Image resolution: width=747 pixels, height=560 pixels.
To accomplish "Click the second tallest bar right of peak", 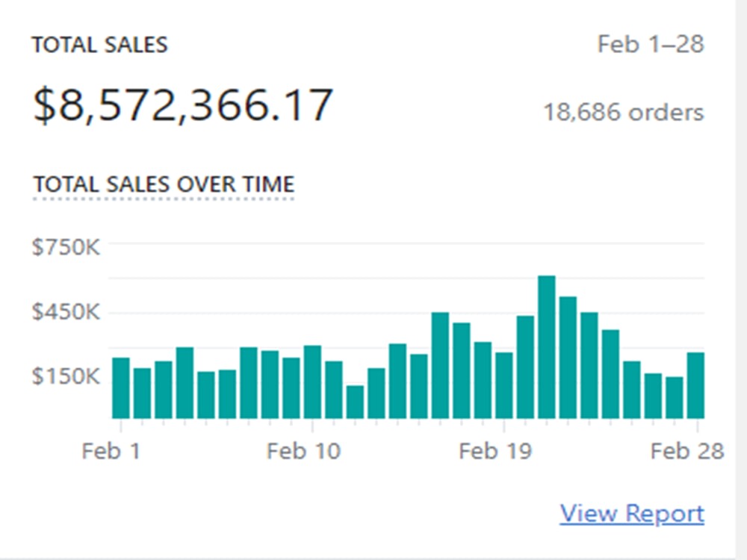I will (568, 358).
